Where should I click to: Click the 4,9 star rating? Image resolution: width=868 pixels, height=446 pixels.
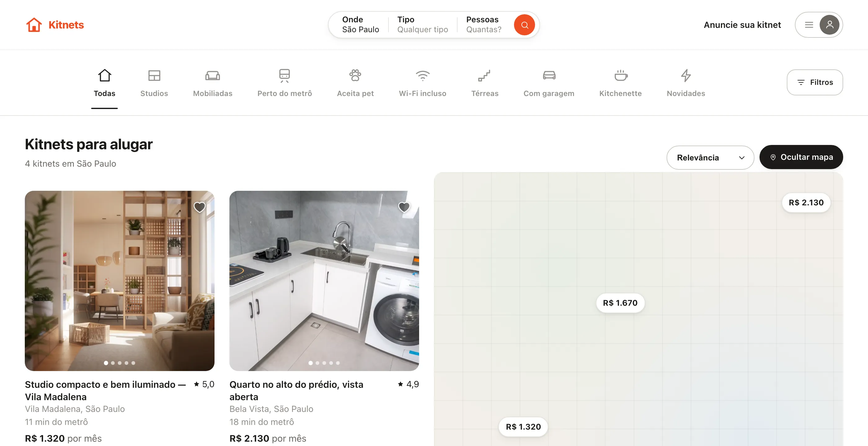tap(408, 384)
